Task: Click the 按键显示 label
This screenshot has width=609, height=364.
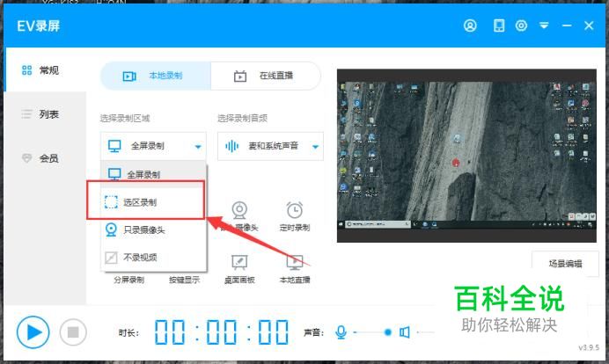Action: pyautogui.click(x=184, y=280)
